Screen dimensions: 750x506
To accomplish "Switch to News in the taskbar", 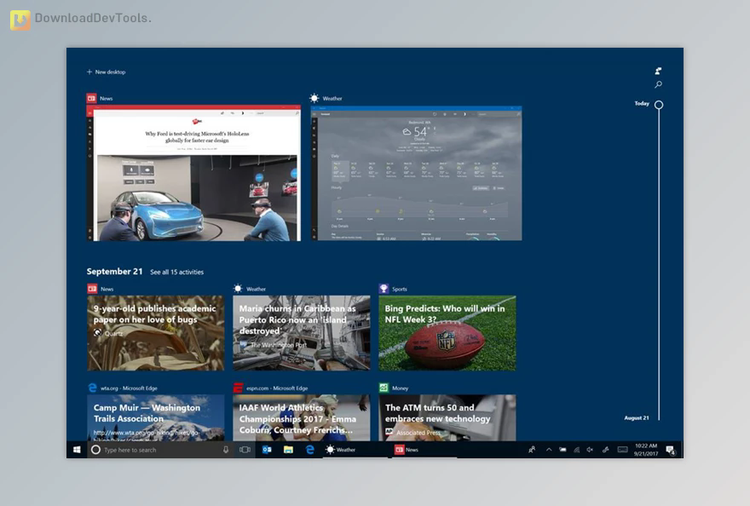I will click(423, 450).
